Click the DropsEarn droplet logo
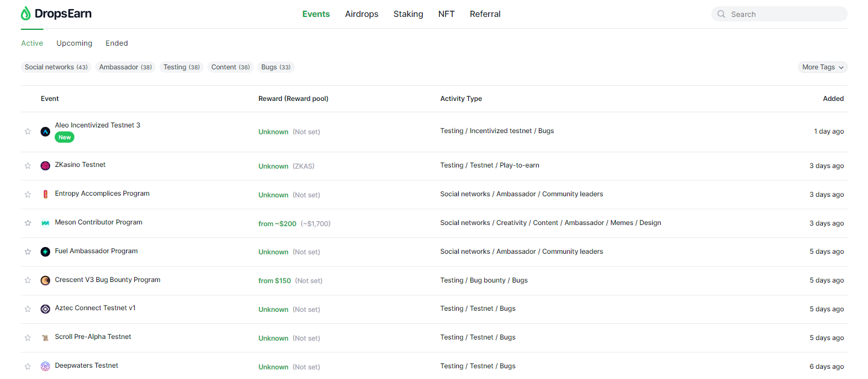 (26, 14)
